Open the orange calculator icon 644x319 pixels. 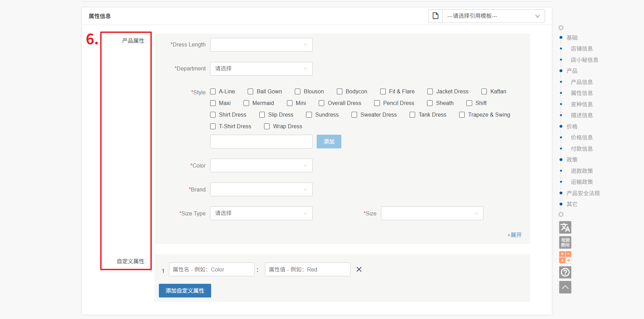click(565, 257)
